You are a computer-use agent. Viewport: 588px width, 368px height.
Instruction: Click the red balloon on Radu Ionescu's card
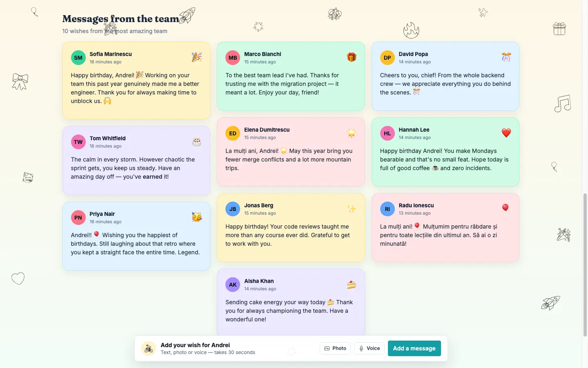506,208
